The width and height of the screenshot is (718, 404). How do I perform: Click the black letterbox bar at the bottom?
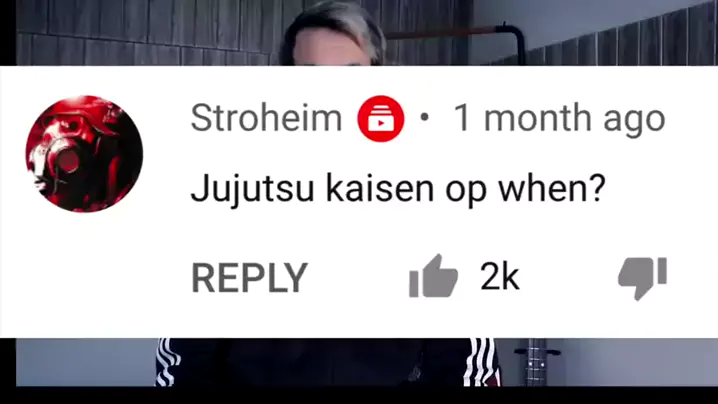[359, 395]
